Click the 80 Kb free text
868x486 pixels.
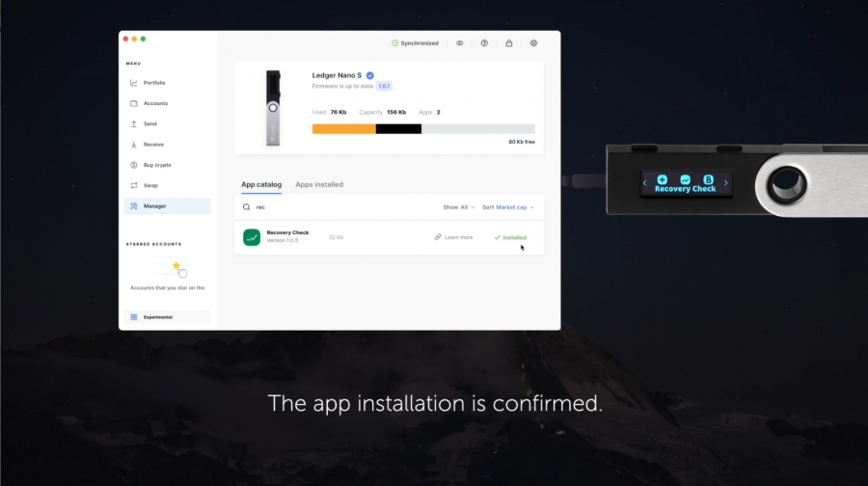coord(522,142)
